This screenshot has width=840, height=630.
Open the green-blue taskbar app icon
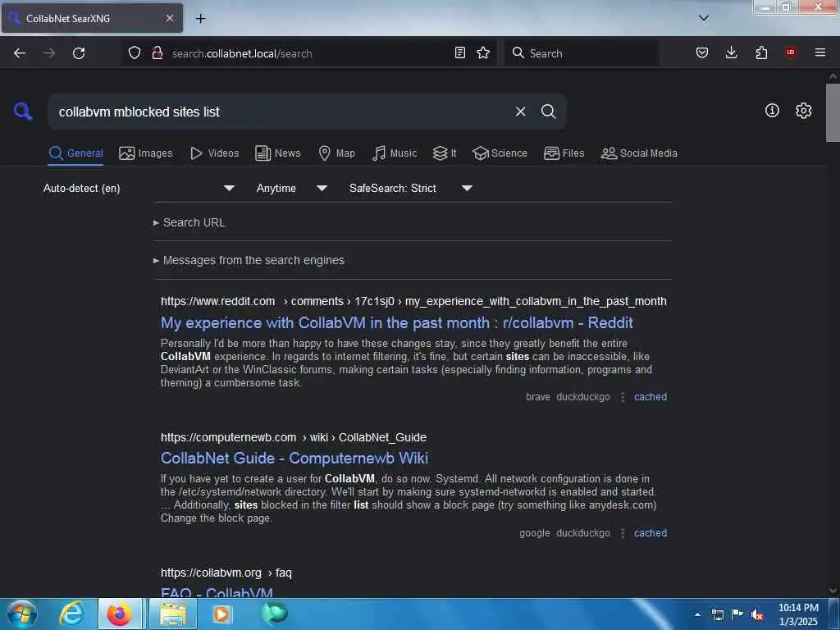coord(274,614)
